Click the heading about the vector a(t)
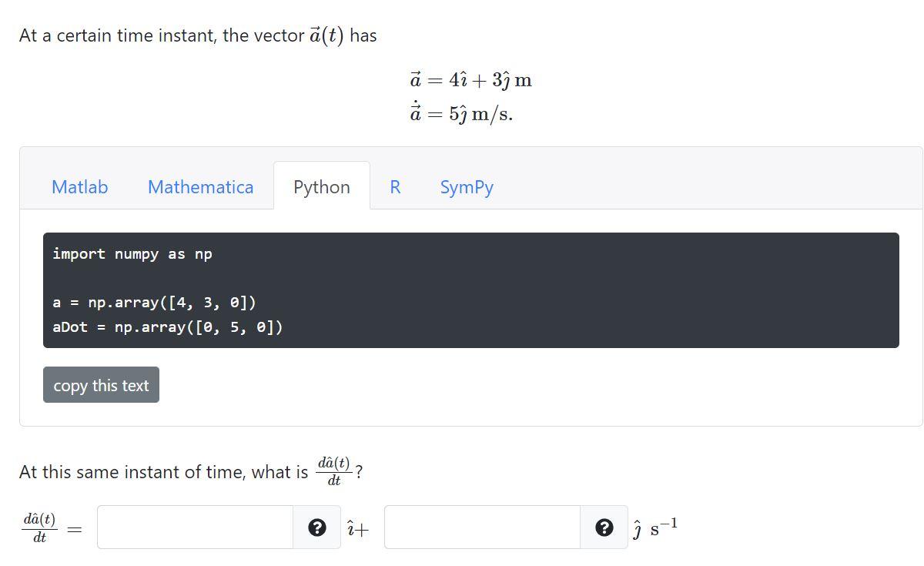Screen dimensions: 924x566 click(196, 35)
